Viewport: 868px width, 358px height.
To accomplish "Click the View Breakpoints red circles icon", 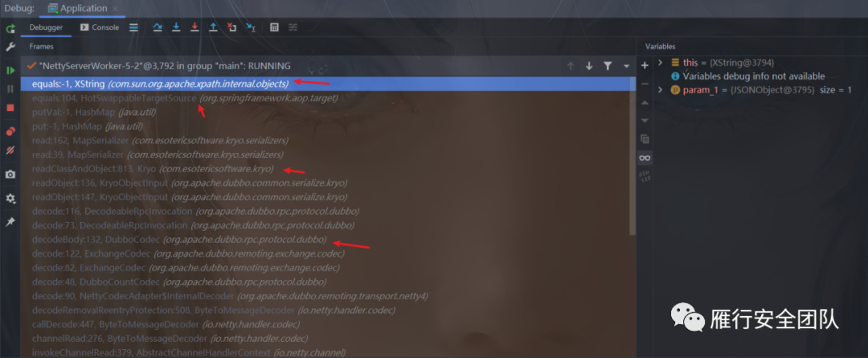I will click(x=10, y=132).
